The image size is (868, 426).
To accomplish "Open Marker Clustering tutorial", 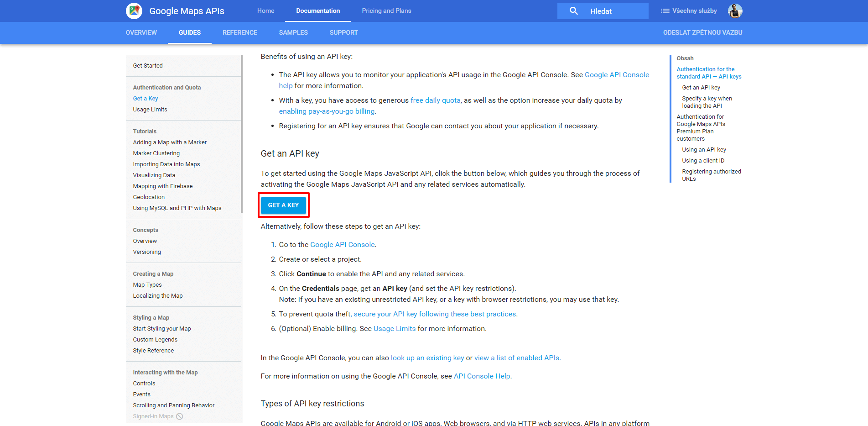I will [156, 153].
